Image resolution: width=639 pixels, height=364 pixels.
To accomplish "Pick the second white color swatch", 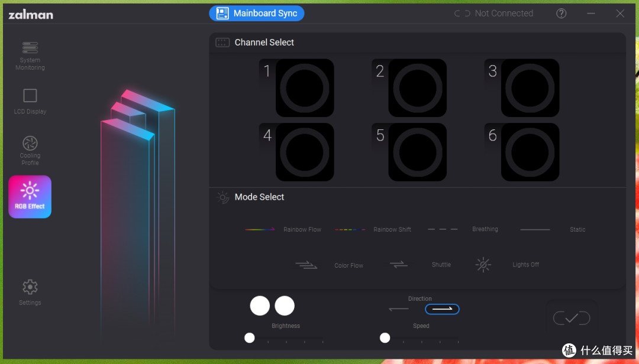I will click(x=285, y=305).
